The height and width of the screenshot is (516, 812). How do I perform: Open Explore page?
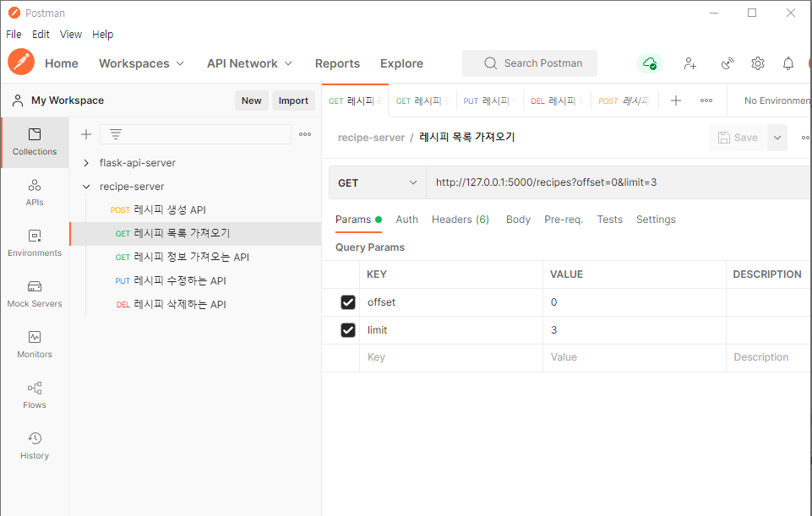tap(401, 63)
